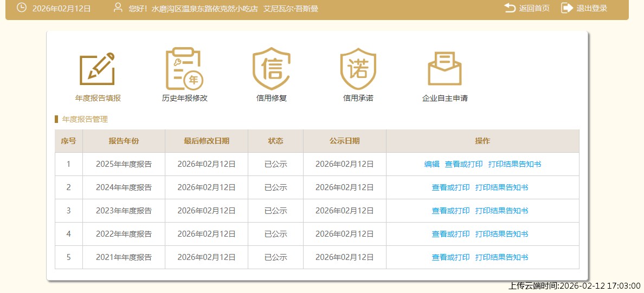Click the 2025年年度报告 cell
The height and width of the screenshot is (293, 644).
click(124, 164)
